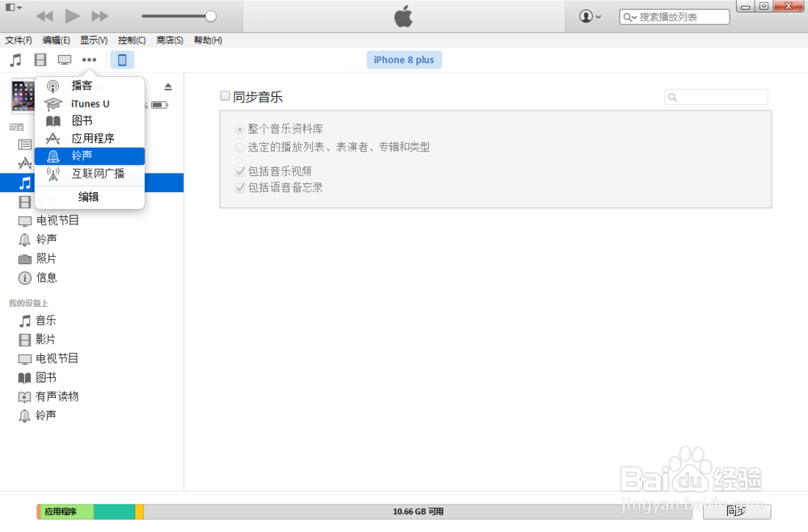
Task: Open the Music library icon in toolbar
Action: coord(16,61)
